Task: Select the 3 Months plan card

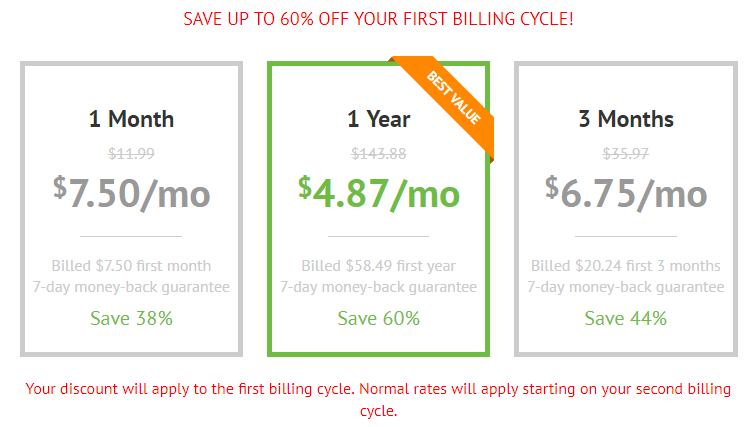Action: click(626, 209)
